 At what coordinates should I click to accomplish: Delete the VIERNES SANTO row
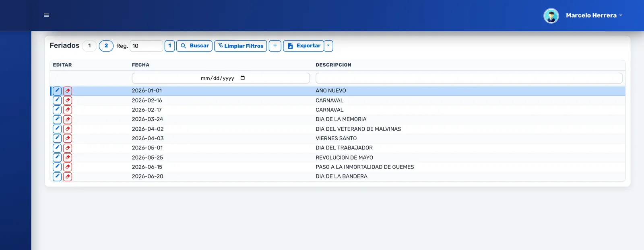pyautogui.click(x=68, y=138)
